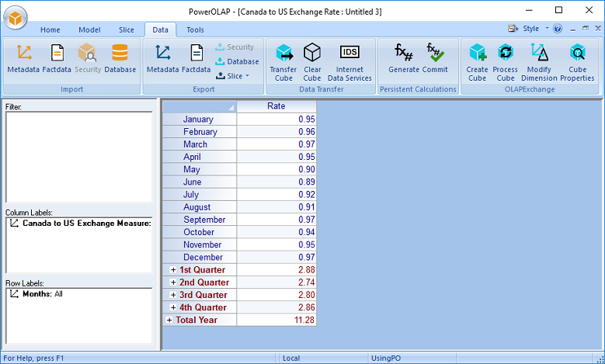Image resolution: width=605 pixels, height=364 pixels.
Task: Click 4th Quarter value 2.86
Action: coord(276,307)
